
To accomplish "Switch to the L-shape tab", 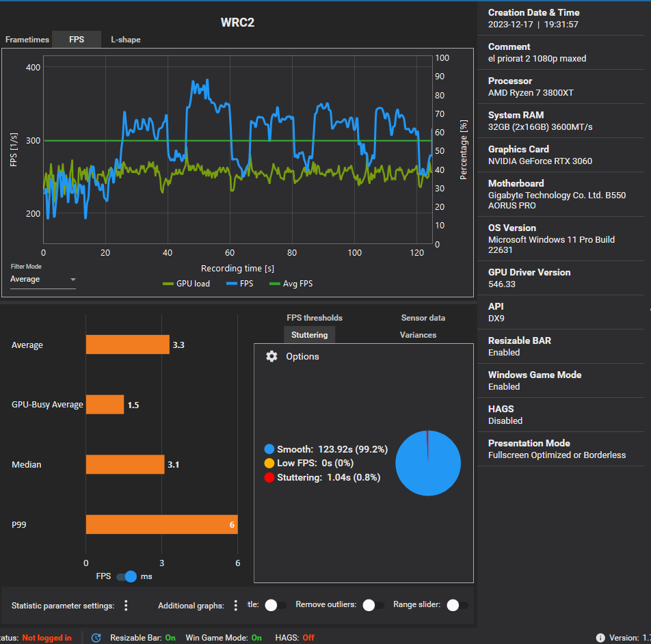I will pyautogui.click(x=125, y=40).
